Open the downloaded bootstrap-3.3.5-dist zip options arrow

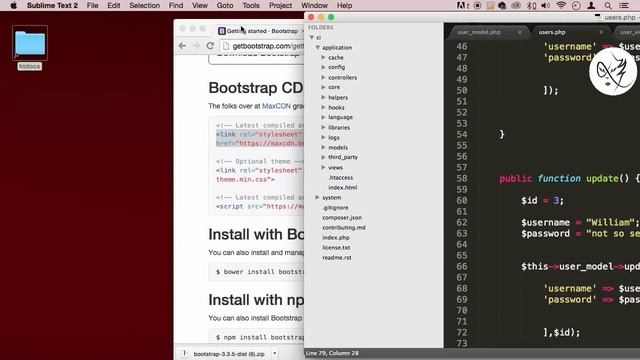pos(275,353)
